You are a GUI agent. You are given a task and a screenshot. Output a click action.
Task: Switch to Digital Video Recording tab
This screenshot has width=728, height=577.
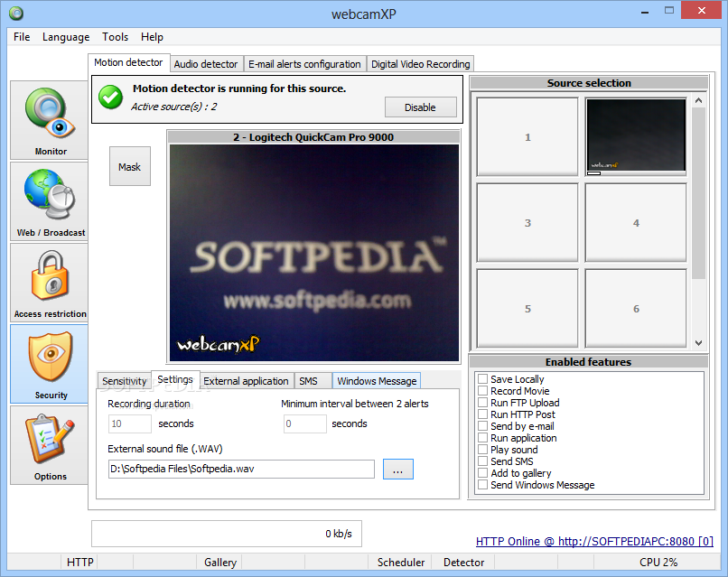pyautogui.click(x=420, y=64)
